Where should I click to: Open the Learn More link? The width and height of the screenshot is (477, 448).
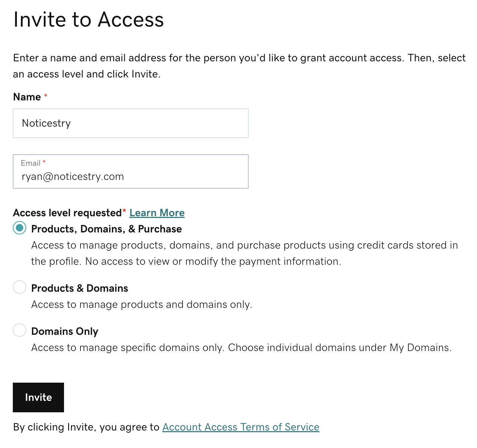coord(157,213)
